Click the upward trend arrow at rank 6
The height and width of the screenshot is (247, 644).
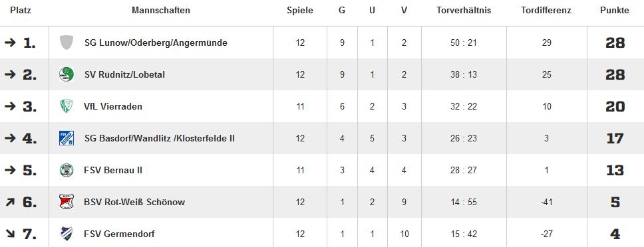[x=10, y=202]
